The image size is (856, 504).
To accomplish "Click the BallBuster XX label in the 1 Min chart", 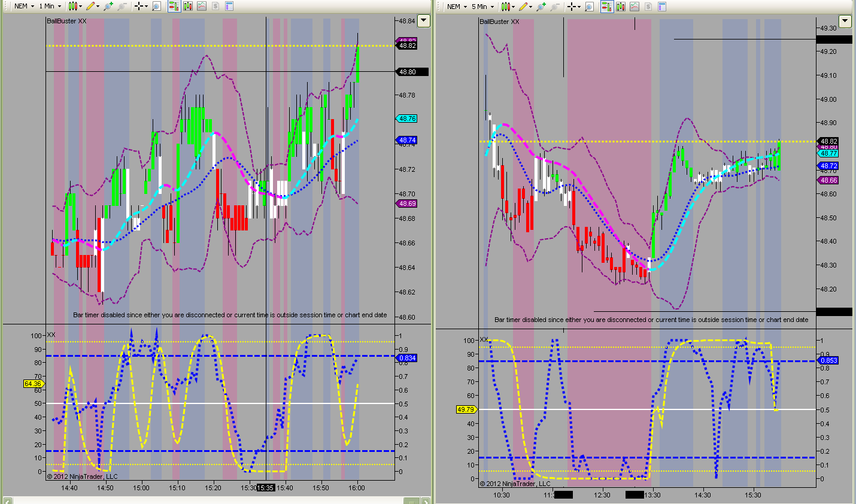I will click(66, 21).
